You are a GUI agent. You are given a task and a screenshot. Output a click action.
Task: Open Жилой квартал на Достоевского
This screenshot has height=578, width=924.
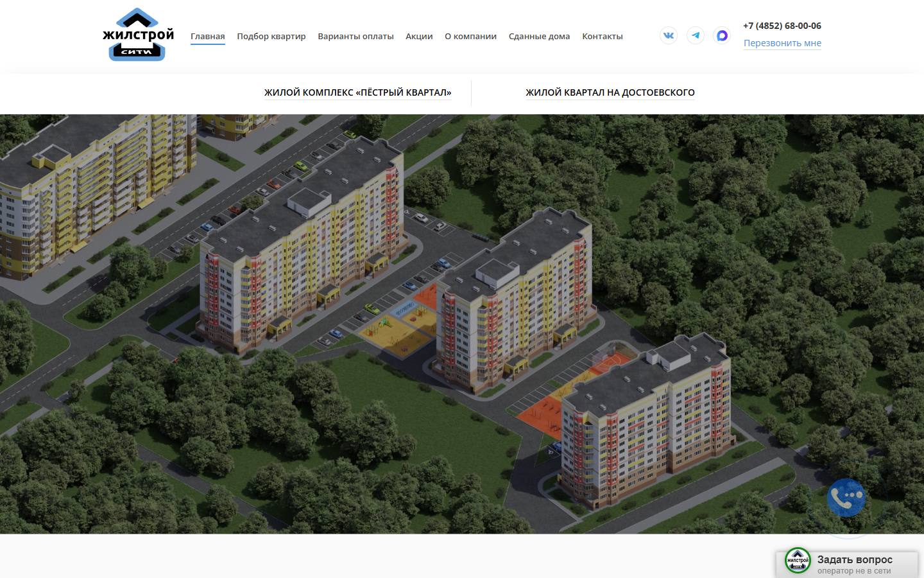click(610, 92)
